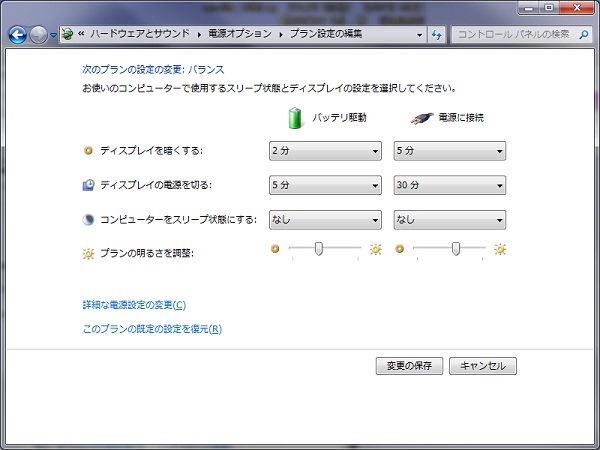Click the refresh button next to address bar
This screenshot has width=600, height=450.
click(x=437, y=34)
